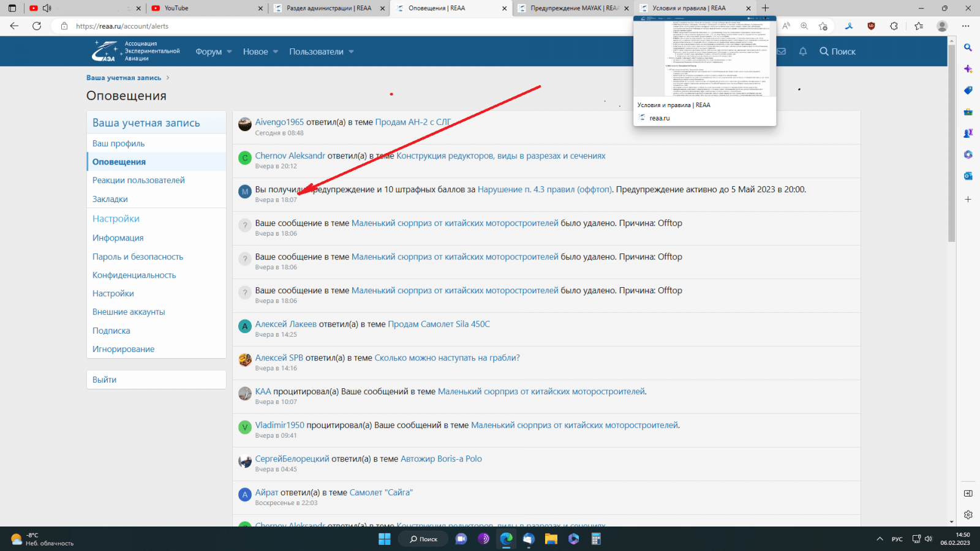Screen dimensions: 980x551
Task: Open the Shopping tag icon in Edge sidebar
Action: click(x=968, y=91)
